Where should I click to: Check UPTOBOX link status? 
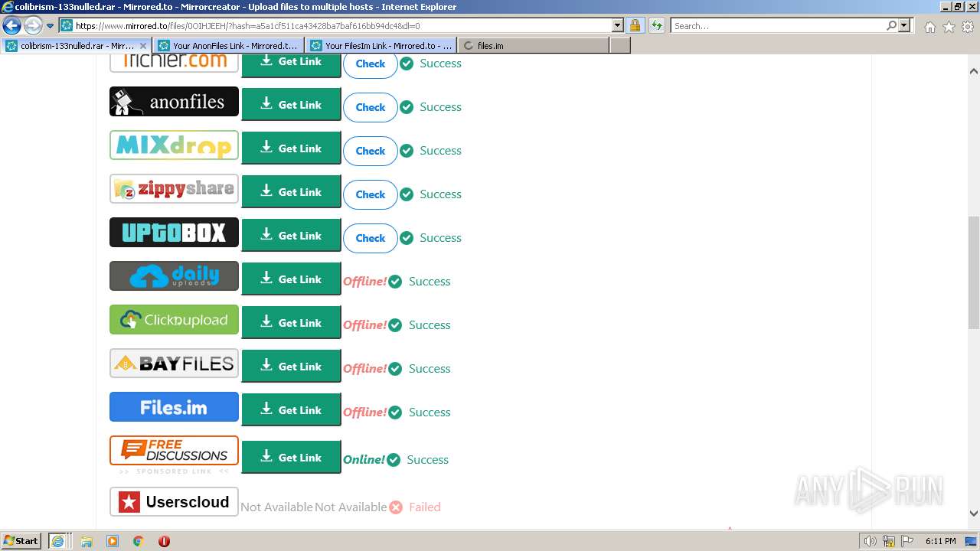[x=371, y=238]
